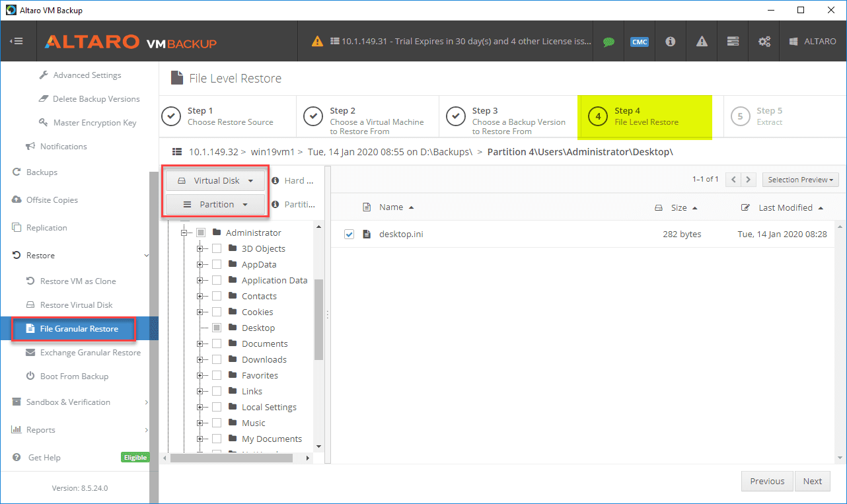Select the Local Settings folder in tree
The height and width of the screenshot is (504, 847).
coord(269,407)
